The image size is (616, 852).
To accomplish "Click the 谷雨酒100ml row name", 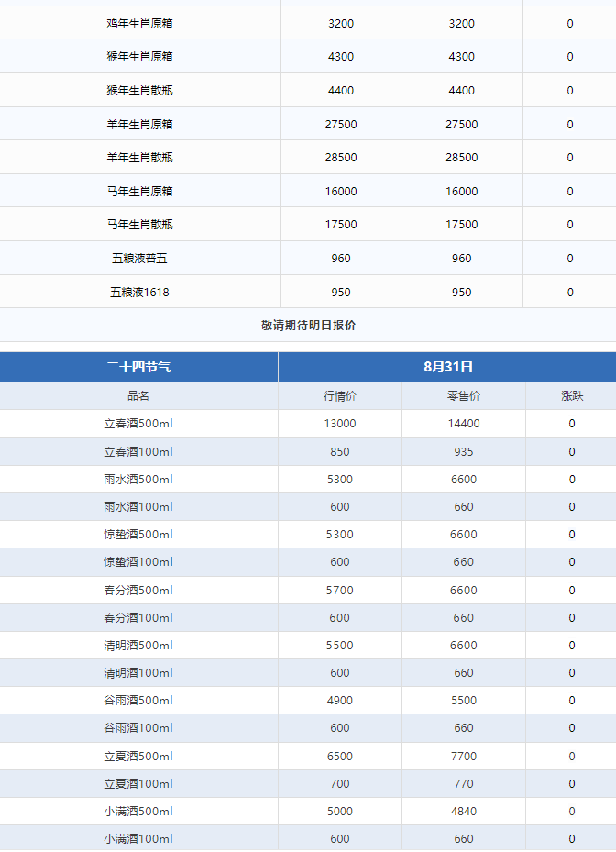I will click(x=138, y=727).
